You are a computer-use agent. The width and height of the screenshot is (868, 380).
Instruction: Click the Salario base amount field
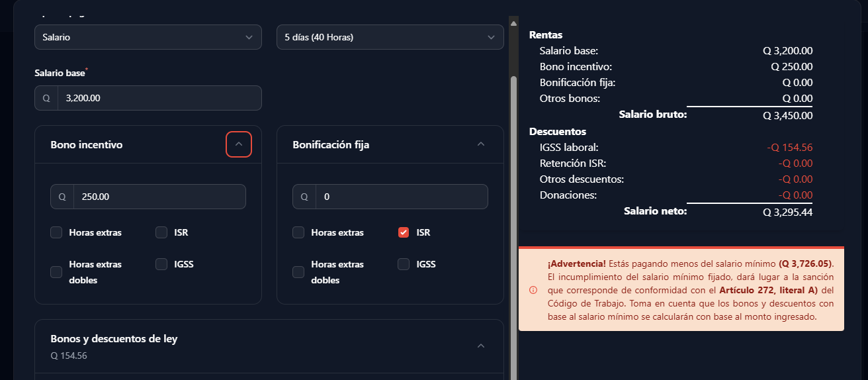pyautogui.click(x=160, y=98)
